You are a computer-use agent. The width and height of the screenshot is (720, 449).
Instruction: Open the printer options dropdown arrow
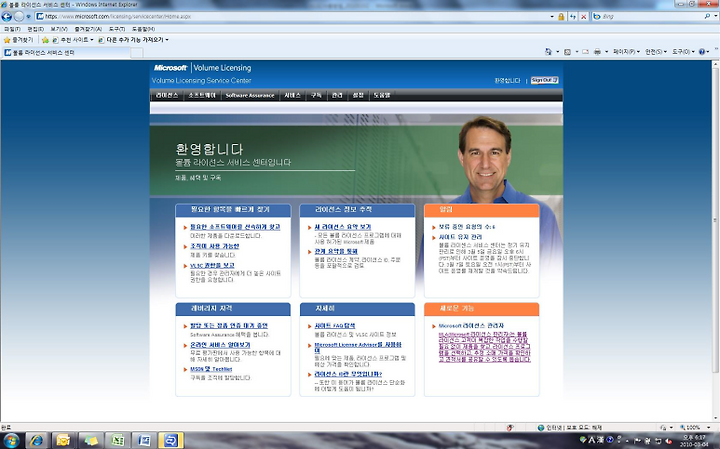606,52
